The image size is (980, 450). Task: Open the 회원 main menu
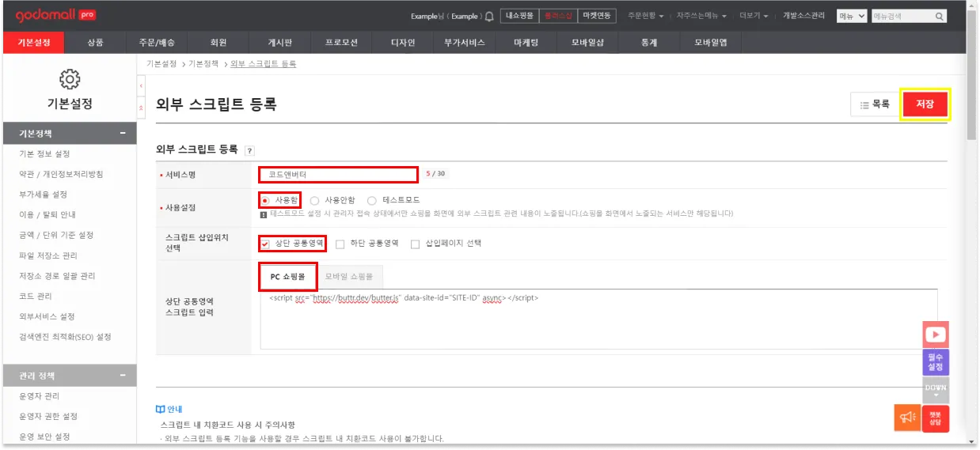[218, 43]
